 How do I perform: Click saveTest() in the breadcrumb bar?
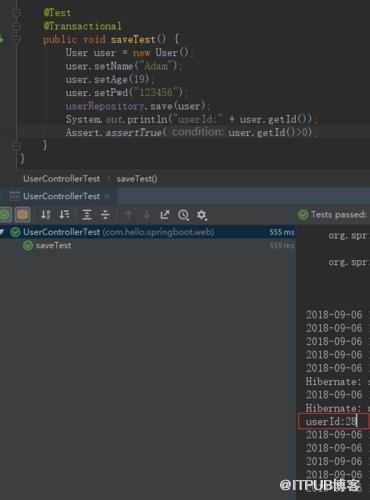tap(137, 179)
